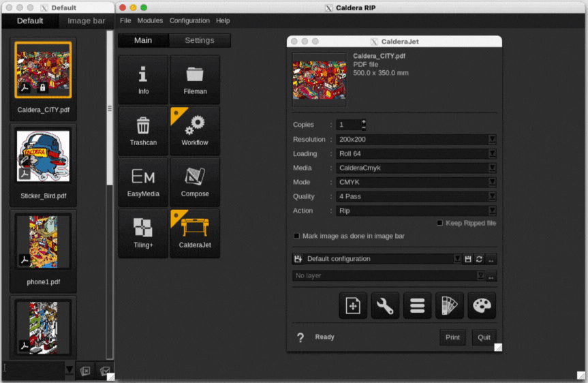The height and width of the screenshot is (383, 588).
Task: Open the Info module
Action: point(143,80)
